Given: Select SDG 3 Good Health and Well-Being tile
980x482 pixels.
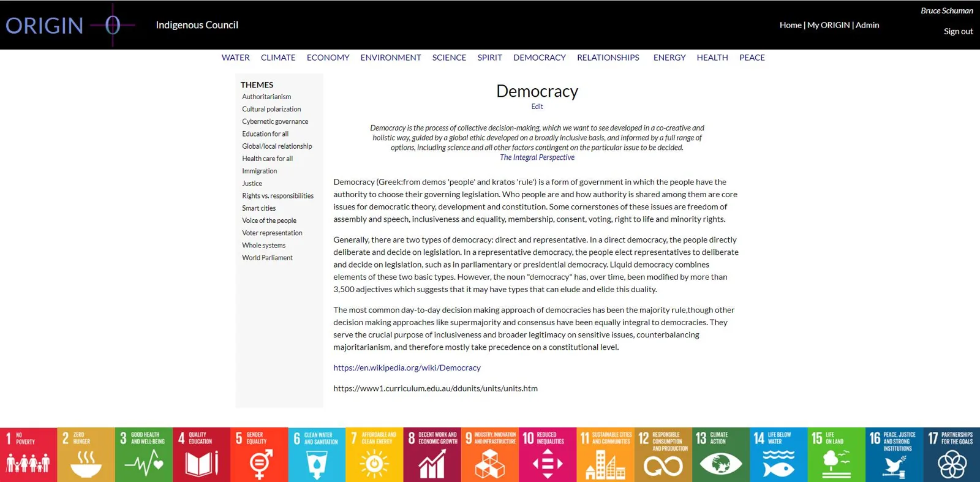Looking at the screenshot, I should 144,454.
